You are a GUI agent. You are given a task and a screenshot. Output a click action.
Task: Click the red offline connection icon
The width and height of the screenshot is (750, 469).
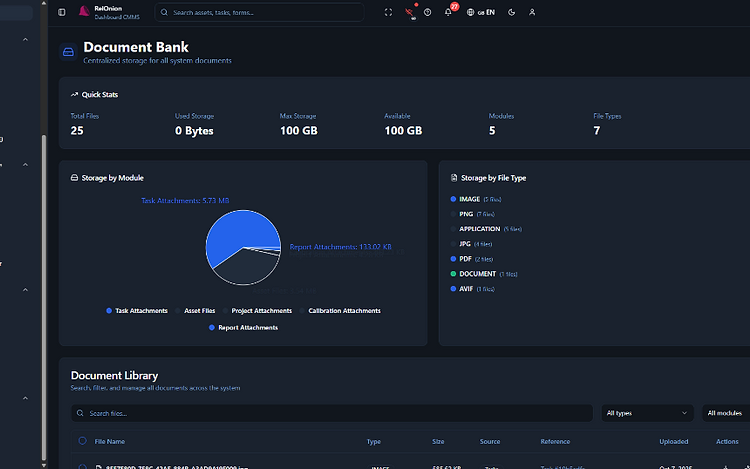point(409,12)
